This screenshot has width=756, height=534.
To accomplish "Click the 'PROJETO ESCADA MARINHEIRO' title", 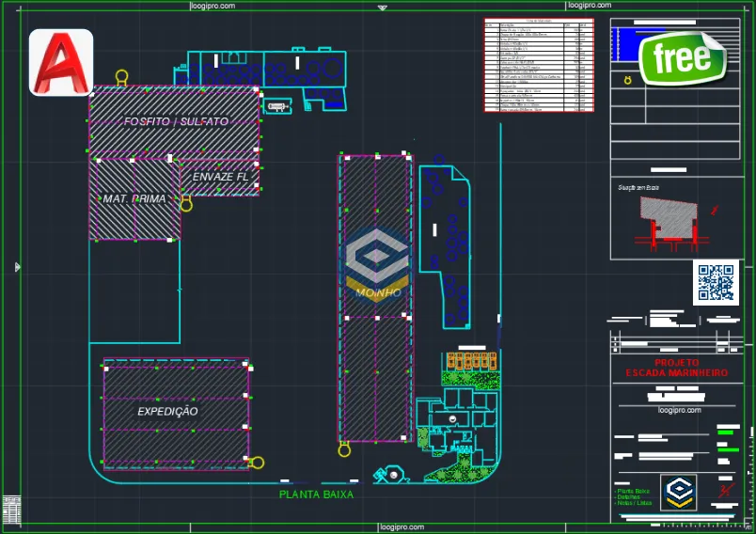I will tap(676, 368).
